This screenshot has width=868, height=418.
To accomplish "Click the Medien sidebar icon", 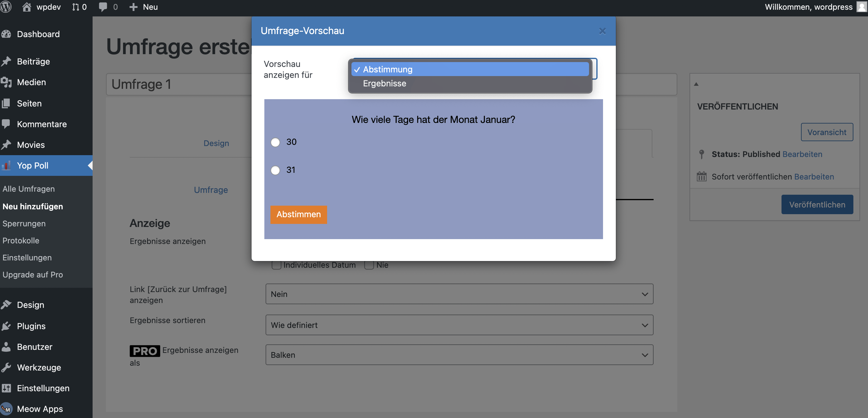I will (x=6, y=82).
